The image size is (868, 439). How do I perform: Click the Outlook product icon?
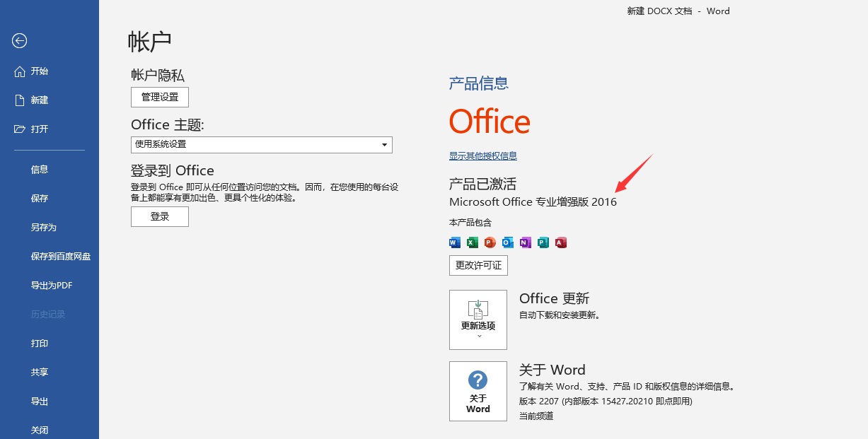508,242
